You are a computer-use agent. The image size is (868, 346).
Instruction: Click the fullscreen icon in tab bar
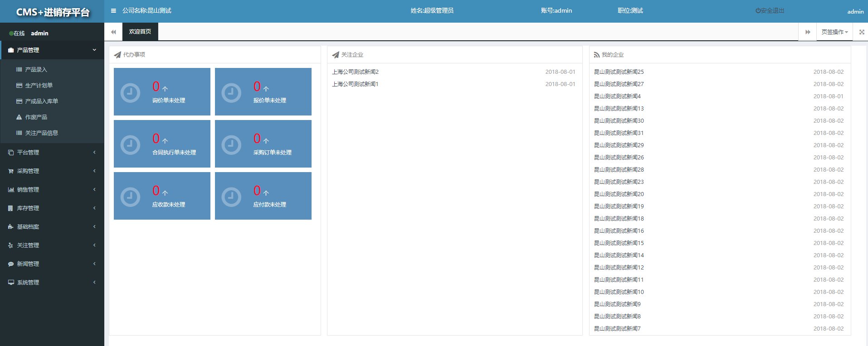(x=862, y=32)
